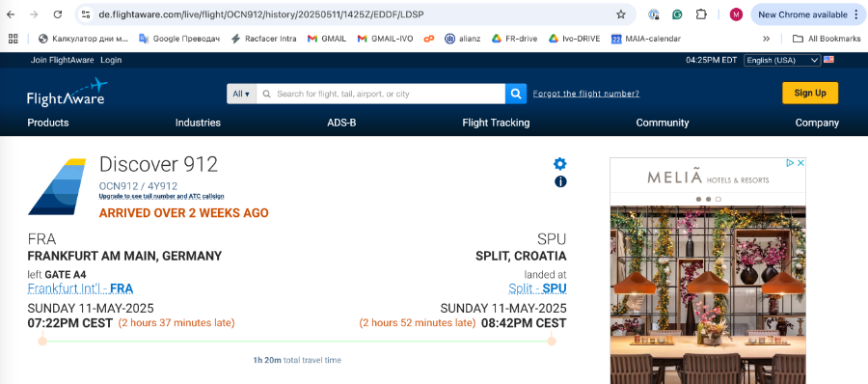Open the flight settings gear icon
The image size is (868, 384).
coord(560,163)
